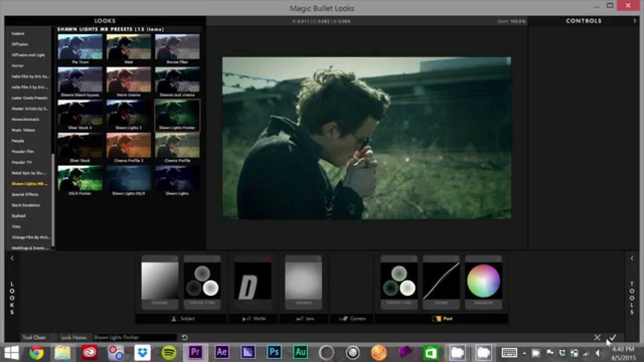Apply the Shawn Lights DSLR preset thumbnail
Image resolution: width=644 pixels, height=362 pixels.
[x=128, y=178]
